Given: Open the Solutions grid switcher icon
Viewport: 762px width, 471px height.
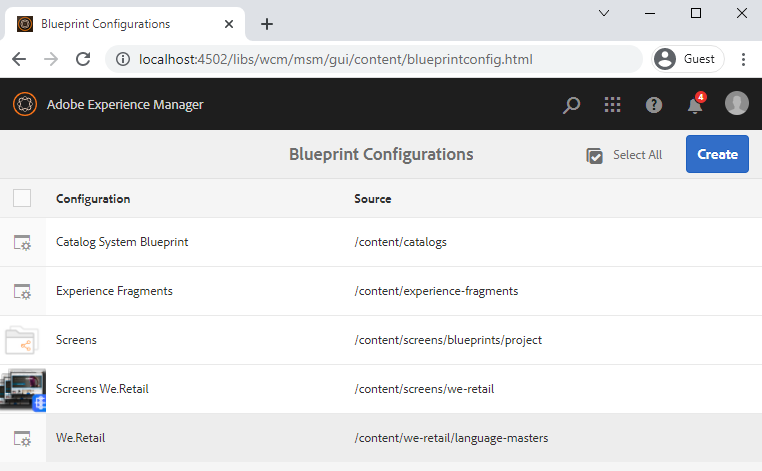Looking at the screenshot, I should 612,104.
